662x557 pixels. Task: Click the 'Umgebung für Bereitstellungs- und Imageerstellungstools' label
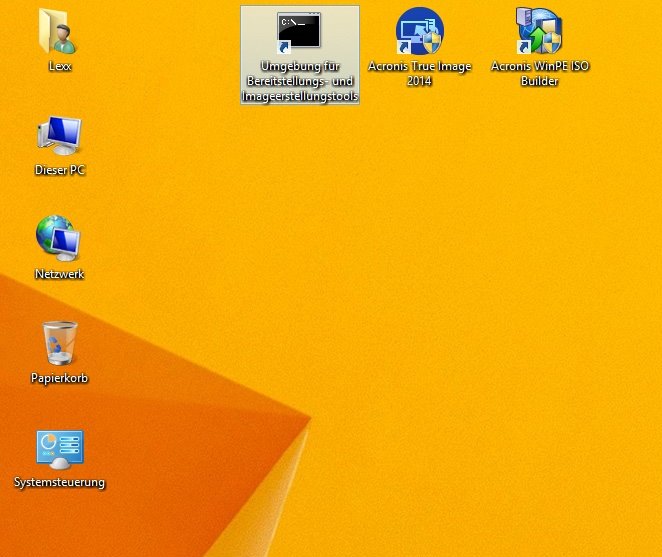[x=300, y=81]
